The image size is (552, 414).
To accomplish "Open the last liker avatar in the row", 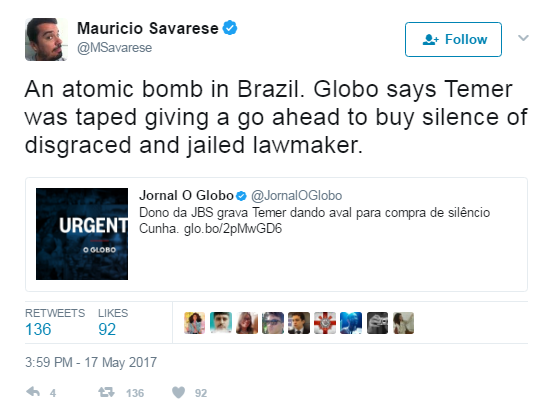I will pyautogui.click(x=403, y=323).
